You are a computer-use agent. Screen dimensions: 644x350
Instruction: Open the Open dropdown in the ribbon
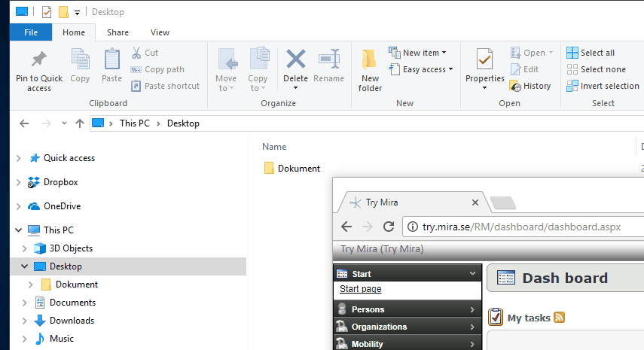click(x=532, y=53)
